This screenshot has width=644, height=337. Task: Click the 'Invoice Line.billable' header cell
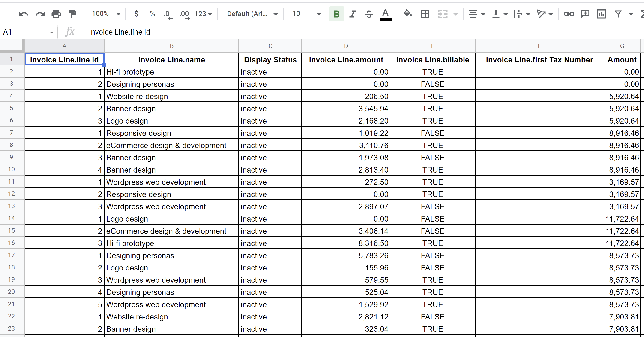point(433,59)
